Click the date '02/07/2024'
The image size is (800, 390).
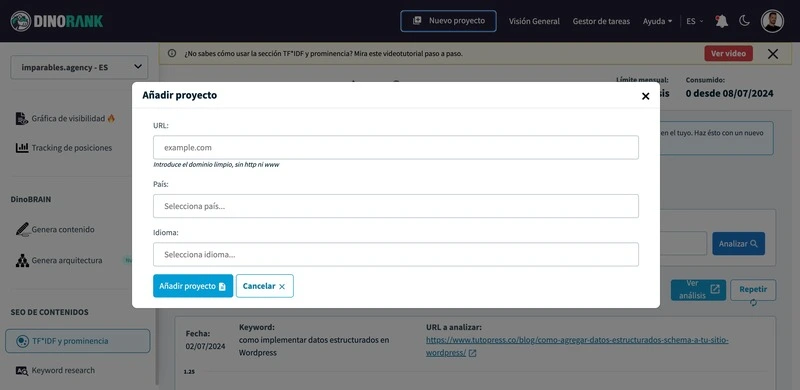pyautogui.click(x=205, y=347)
